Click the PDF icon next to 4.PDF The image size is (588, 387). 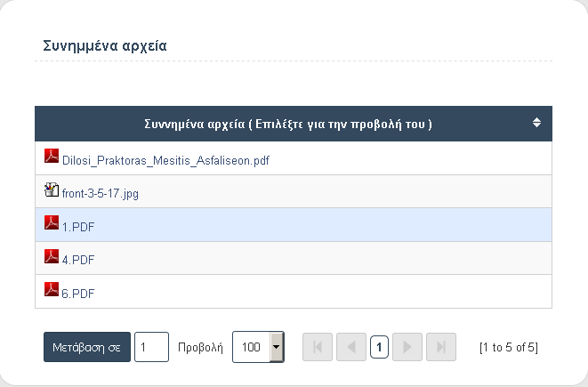(x=52, y=256)
